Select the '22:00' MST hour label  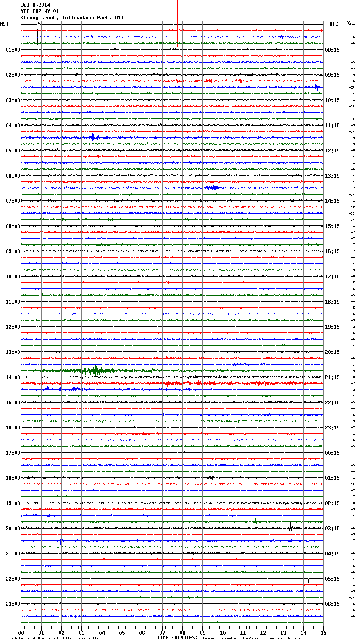[x=13, y=579]
